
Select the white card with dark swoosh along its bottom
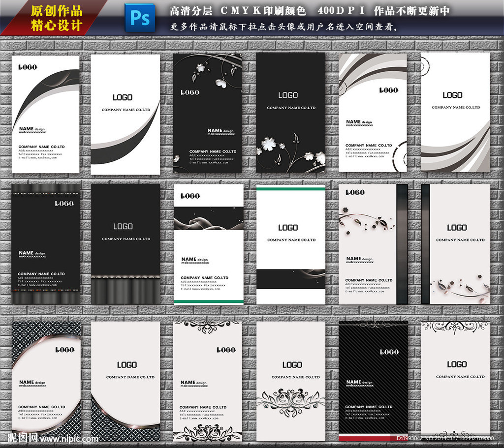[x=126, y=115]
